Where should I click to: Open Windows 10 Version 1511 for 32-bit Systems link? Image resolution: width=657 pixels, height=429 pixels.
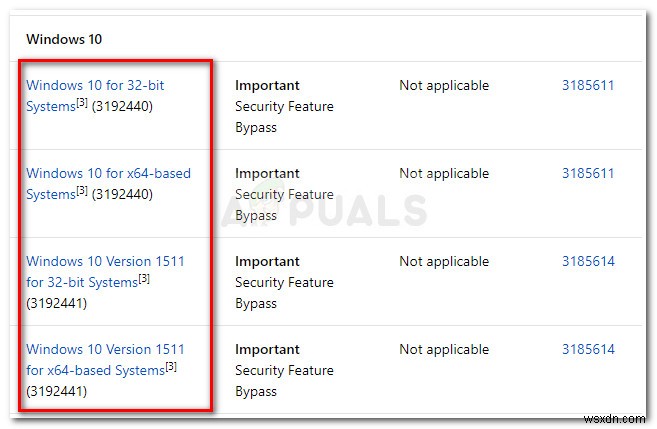click(105, 262)
